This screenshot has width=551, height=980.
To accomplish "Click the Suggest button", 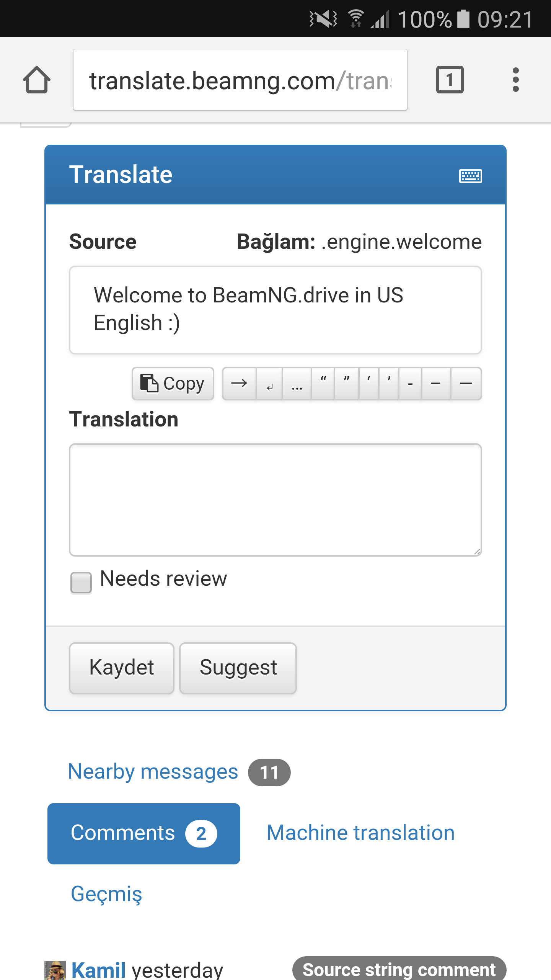I will 238,668.
